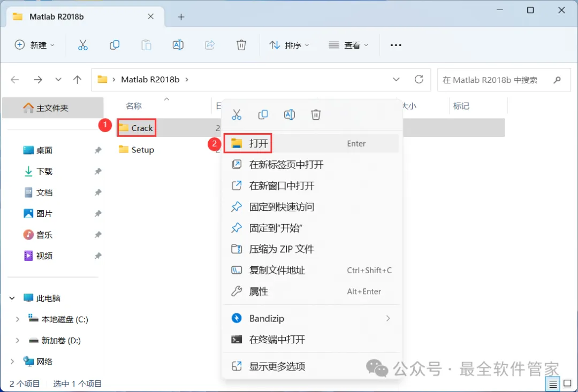
Task: Choose 复制文件地址
Action: (x=312, y=271)
